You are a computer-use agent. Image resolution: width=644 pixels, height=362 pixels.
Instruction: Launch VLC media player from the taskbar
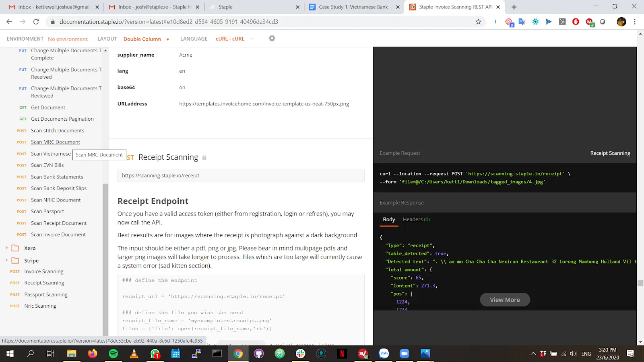coord(134,354)
